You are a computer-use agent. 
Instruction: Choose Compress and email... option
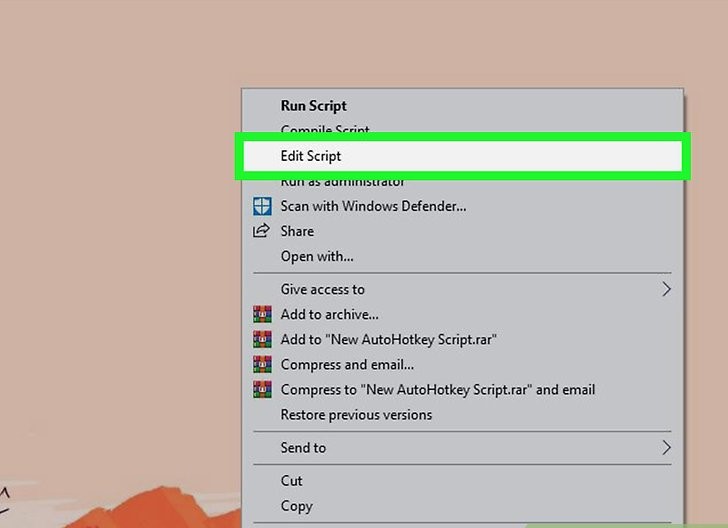[x=462, y=365]
